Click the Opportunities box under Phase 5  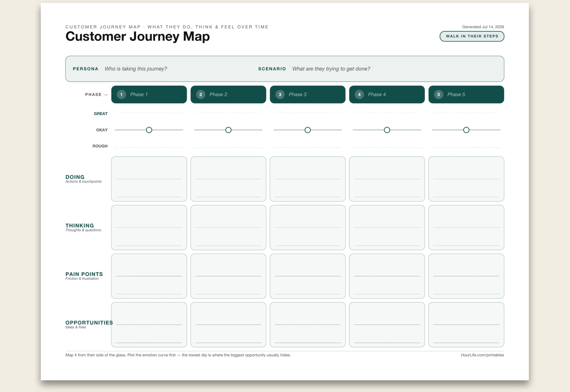point(466,325)
